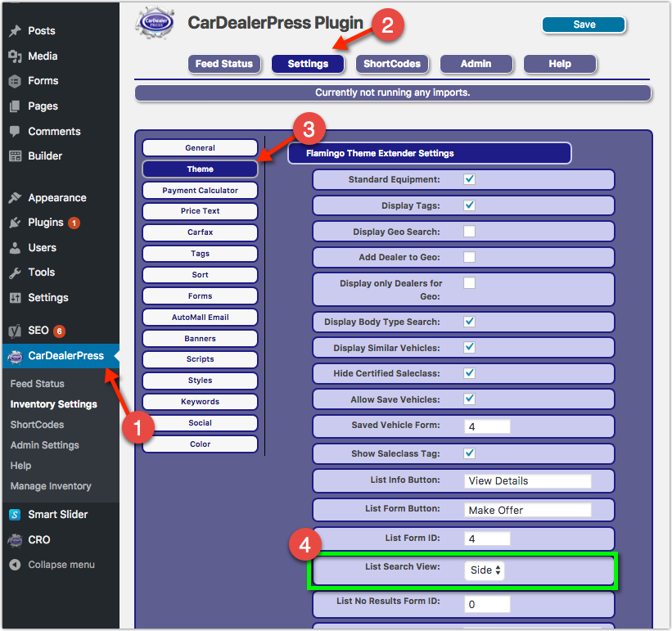Toggle Display Body Type Search checkbox

[469, 322]
